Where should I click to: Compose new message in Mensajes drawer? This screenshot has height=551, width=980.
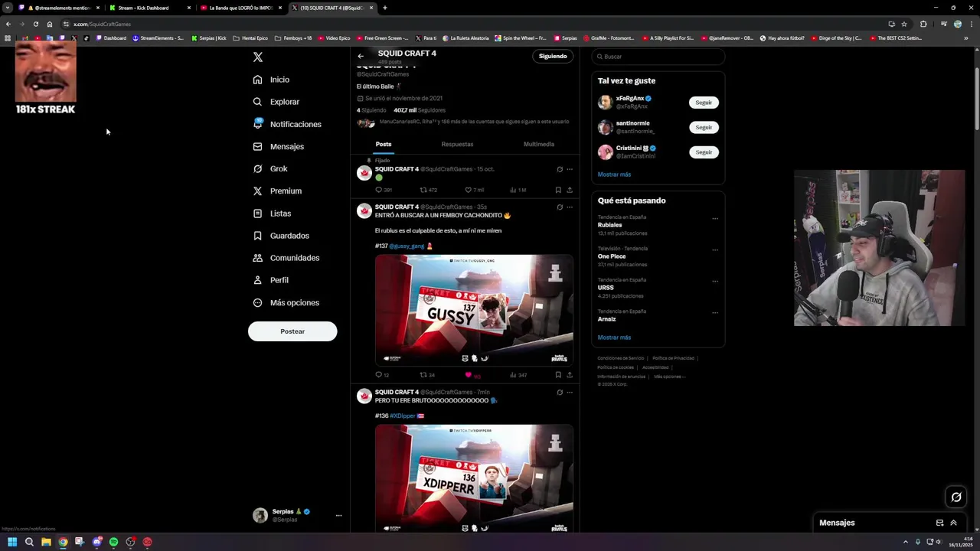939,523
